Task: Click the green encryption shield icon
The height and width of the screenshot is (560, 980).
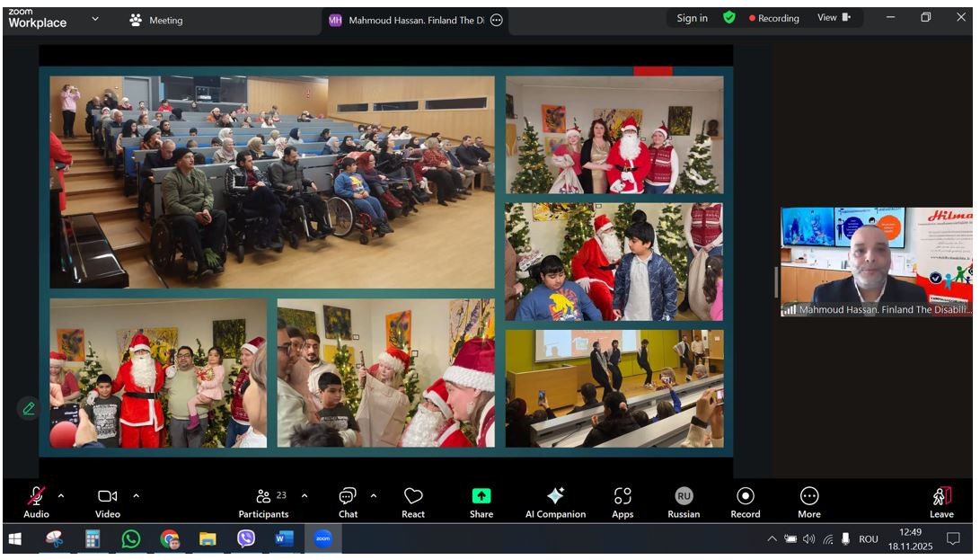Action: click(729, 18)
